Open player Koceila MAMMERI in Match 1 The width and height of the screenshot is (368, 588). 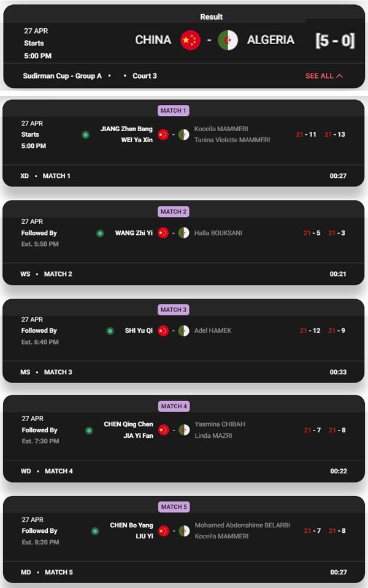pos(221,129)
